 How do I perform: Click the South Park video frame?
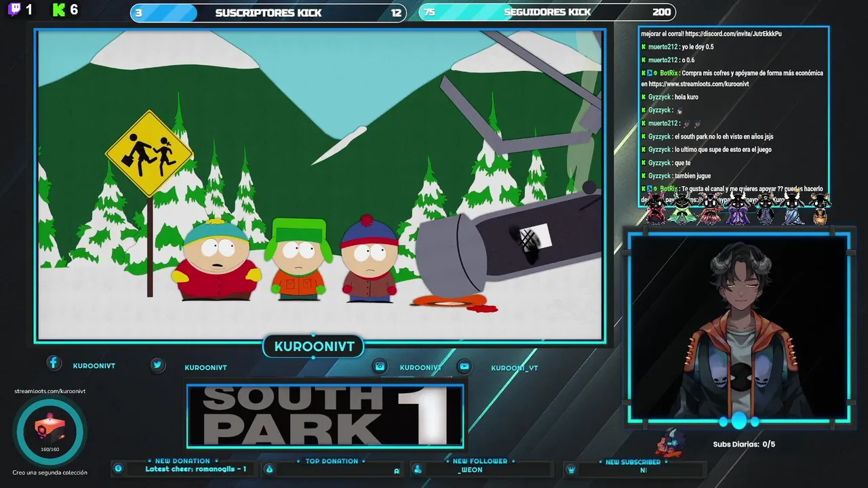pyautogui.click(x=320, y=185)
